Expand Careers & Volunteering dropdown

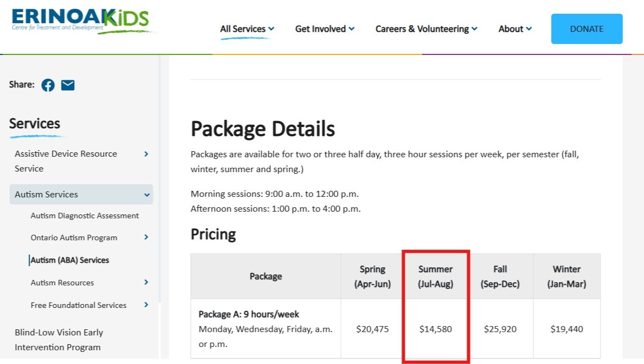(x=426, y=29)
